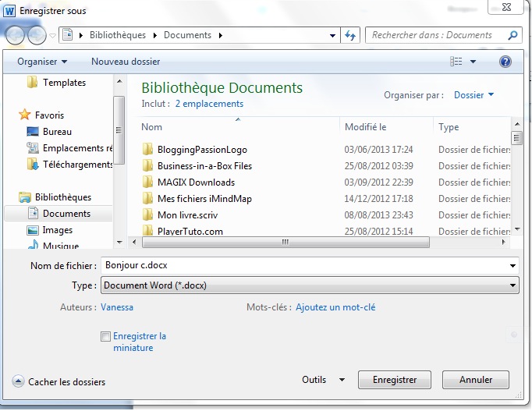Collapse folder pane with Cacher les dossiers
Image resolution: width=532 pixels, height=411 pixels.
(x=59, y=382)
